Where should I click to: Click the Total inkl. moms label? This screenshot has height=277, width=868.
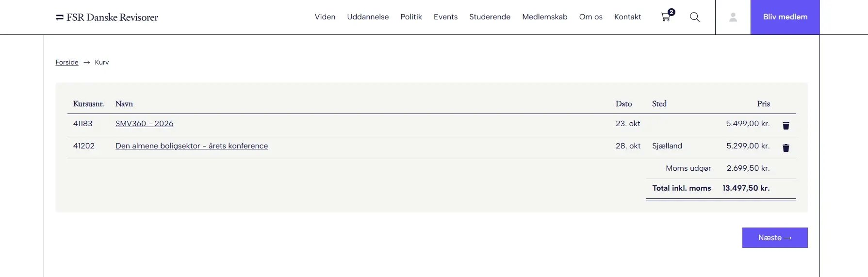pos(681,188)
